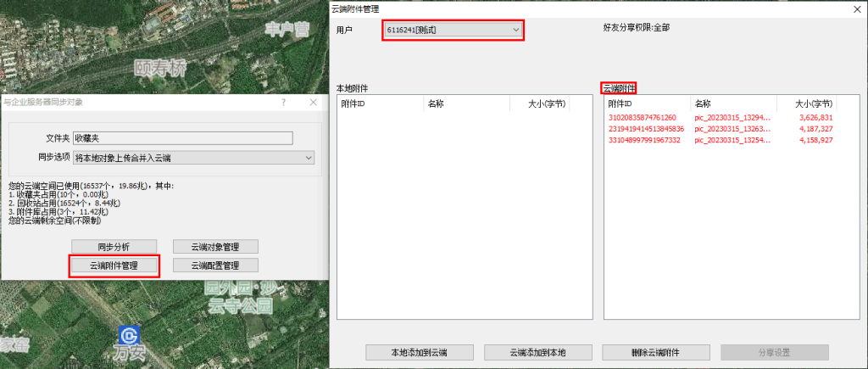Screen dimensions: 868x369
Task: Open the 用户 dropdown showing 6116241[测试]
Action: click(453, 30)
